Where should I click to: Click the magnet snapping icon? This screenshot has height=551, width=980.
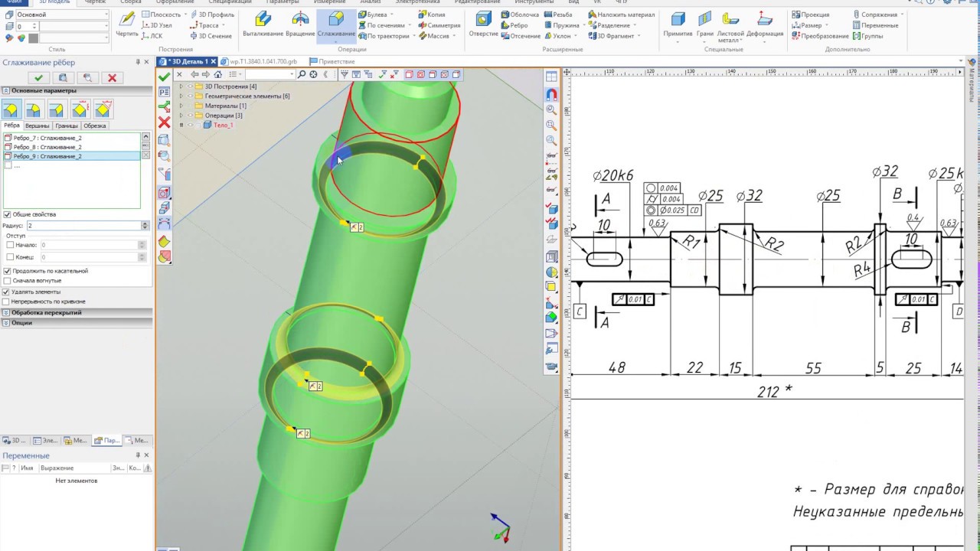551,95
